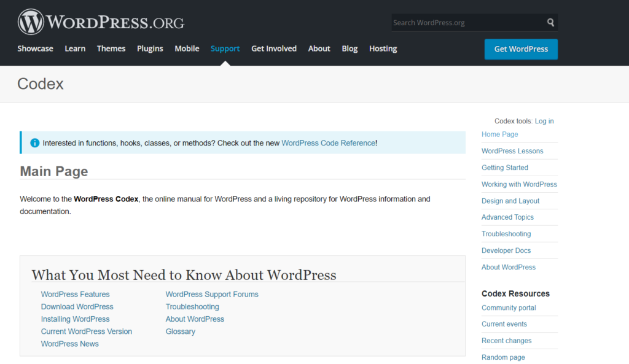This screenshot has height=364, width=629.
Task: Click the blue info icon in notice
Action: coord(35,143)
